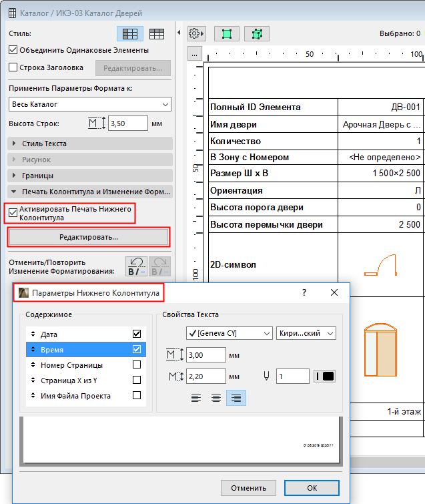Open the Кириллический script dropdown
Screen dimensions: 425x504
[306, 333]
